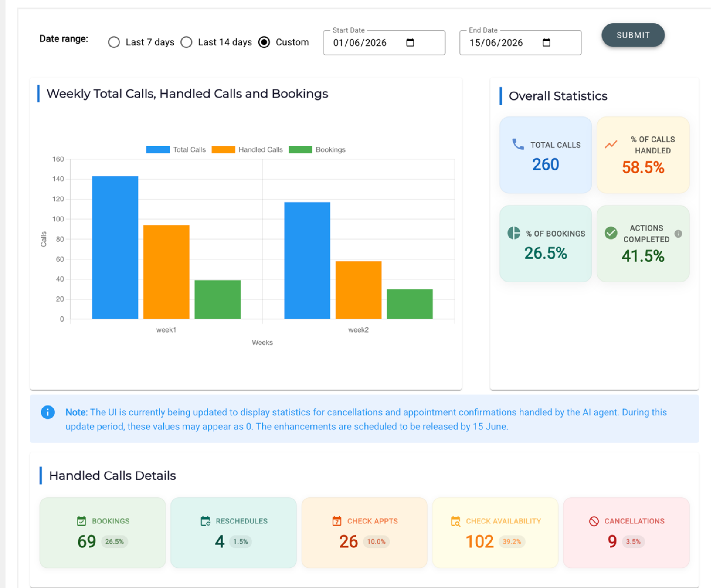Click the phone icon beside Total Calls
Screen dimensions: 711x588
coord(518,144)
